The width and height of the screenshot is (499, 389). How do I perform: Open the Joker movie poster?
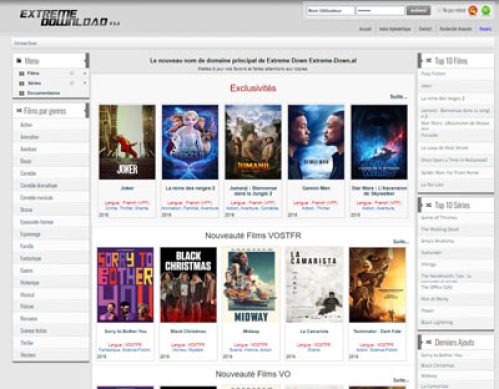pos(127,142)
